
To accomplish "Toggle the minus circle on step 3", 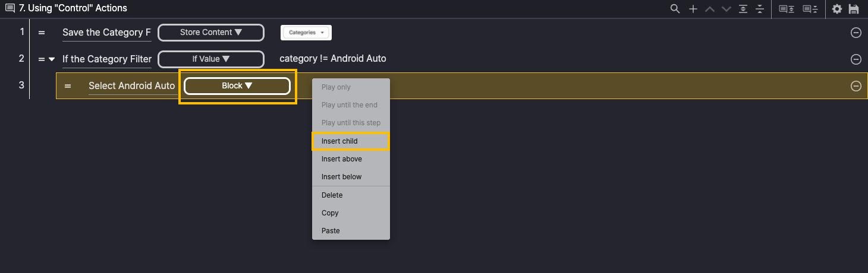I will click(x=856, y=86).
